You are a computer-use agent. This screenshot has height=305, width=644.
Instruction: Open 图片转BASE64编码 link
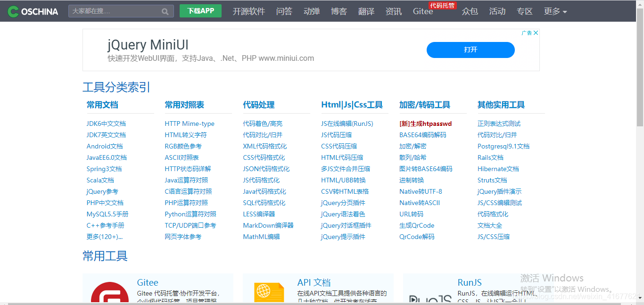click(426, 169)
